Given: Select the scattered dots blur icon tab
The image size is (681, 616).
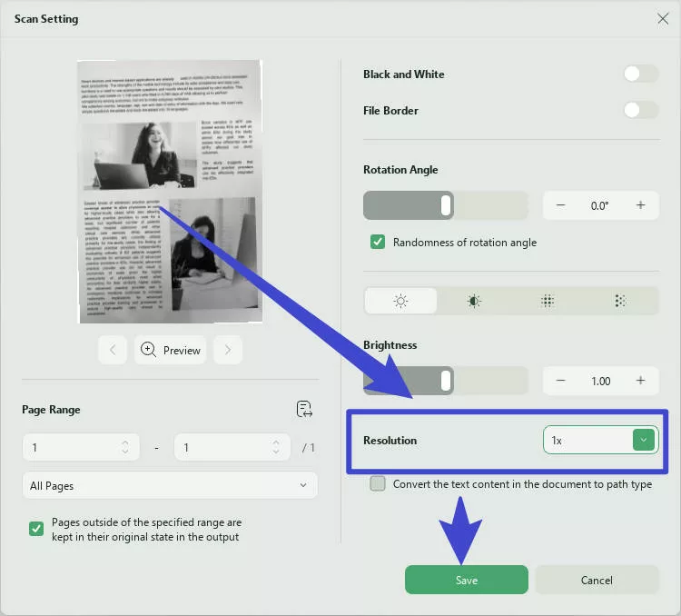Looking at the screenshot, I should coord(620,301).
